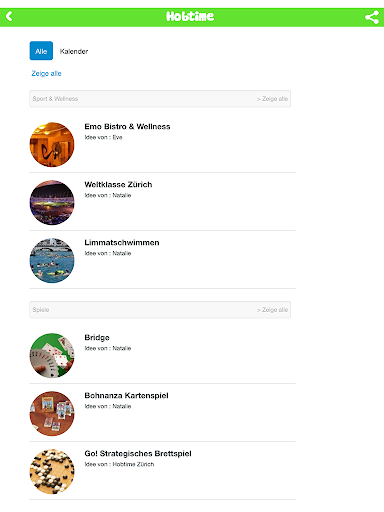Open the share icon in header

pyautogui.click(x=372, y=17)
